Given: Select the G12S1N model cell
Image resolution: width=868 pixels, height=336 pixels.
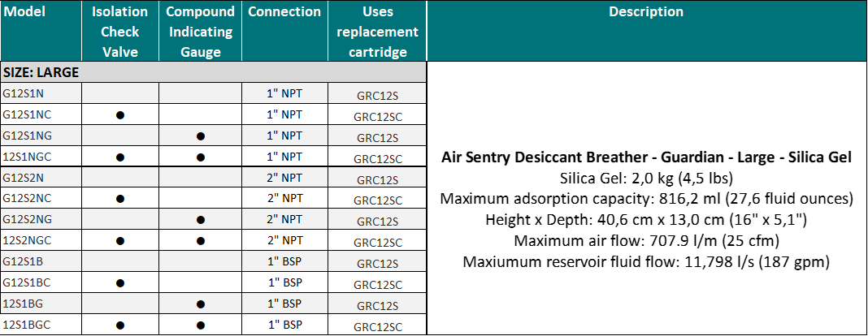Looking at the screenshot, I should (x=24, y=93).
